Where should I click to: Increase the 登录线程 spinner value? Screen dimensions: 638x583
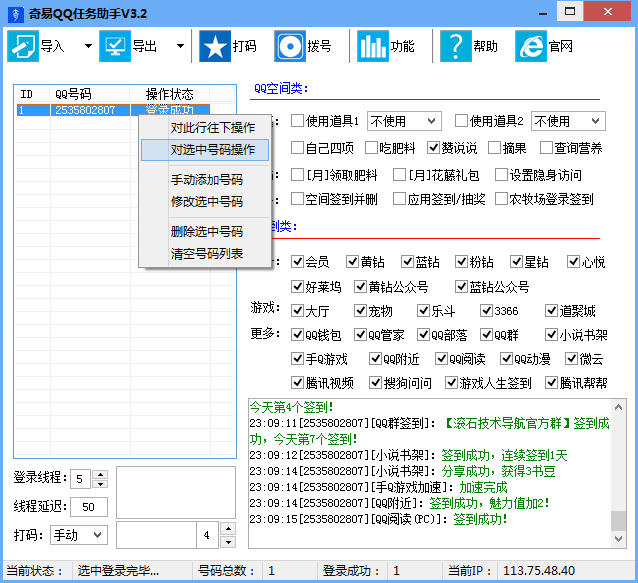[x=100, y=474]
